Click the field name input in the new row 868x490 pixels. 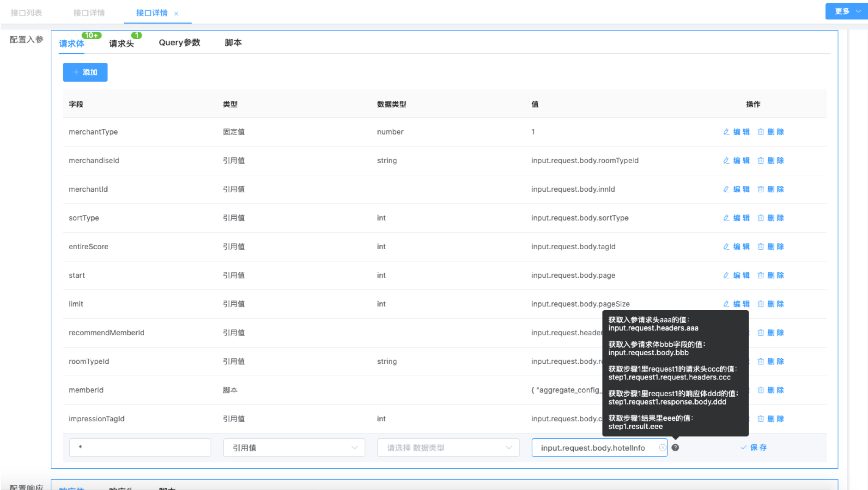point(140,447)
